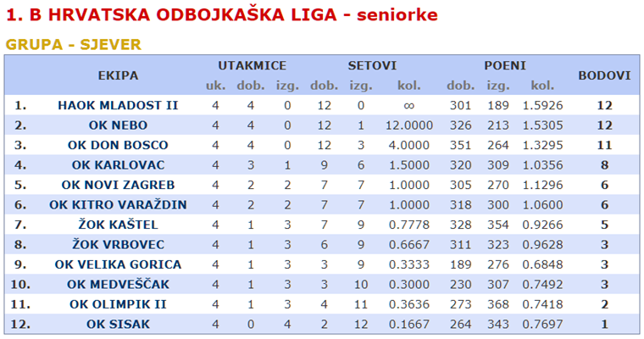This screenshot has width=644, height=339.
Task: Select the SETOVI header group
Action: coord(372,66)
